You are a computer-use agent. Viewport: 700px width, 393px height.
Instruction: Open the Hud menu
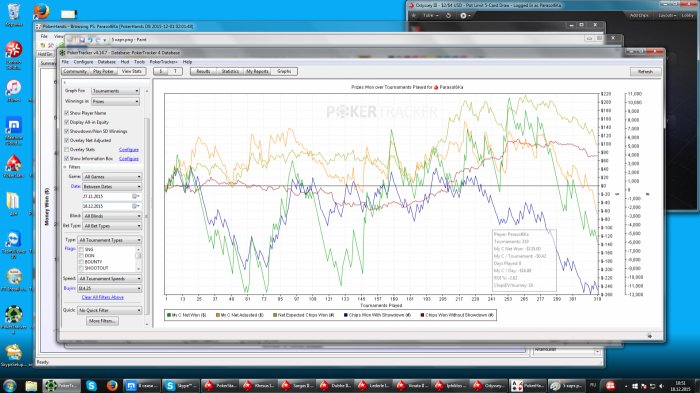(125, 62)
